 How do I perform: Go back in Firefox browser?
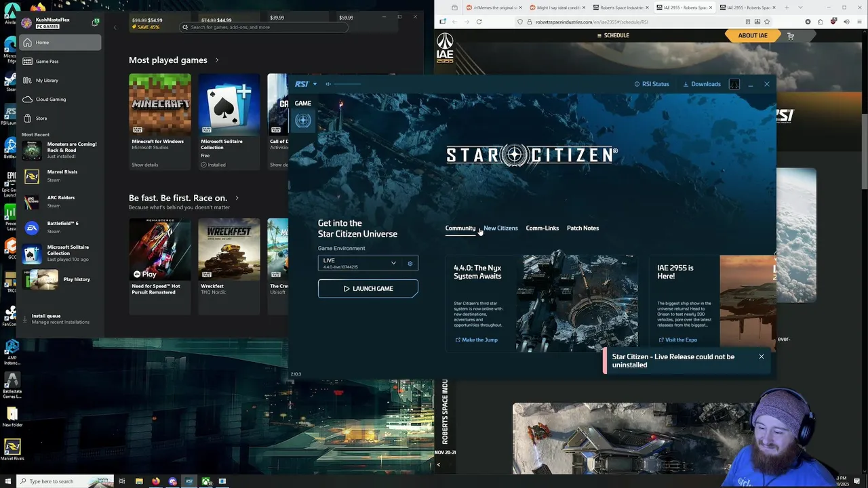coord(454,22)
